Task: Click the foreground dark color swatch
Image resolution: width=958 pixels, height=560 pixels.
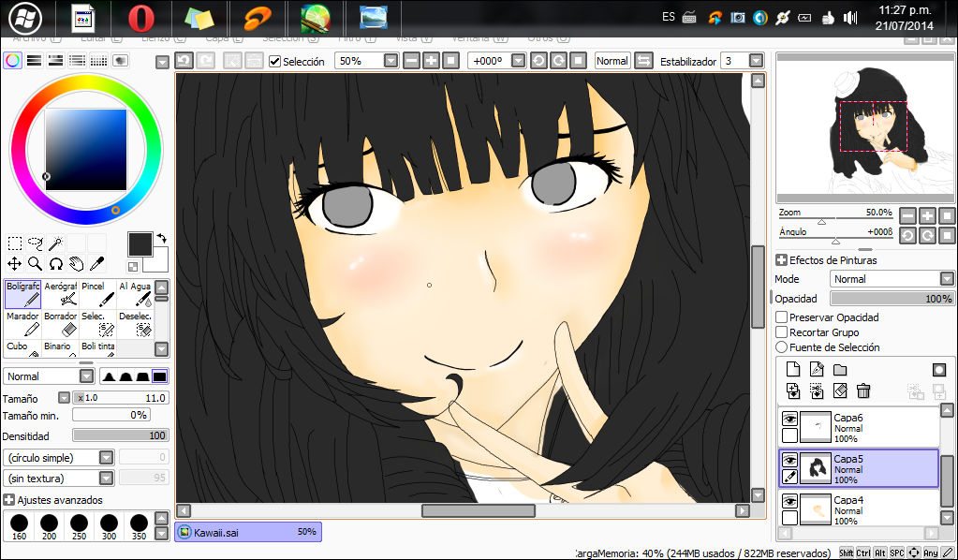Action: [140, 243]
